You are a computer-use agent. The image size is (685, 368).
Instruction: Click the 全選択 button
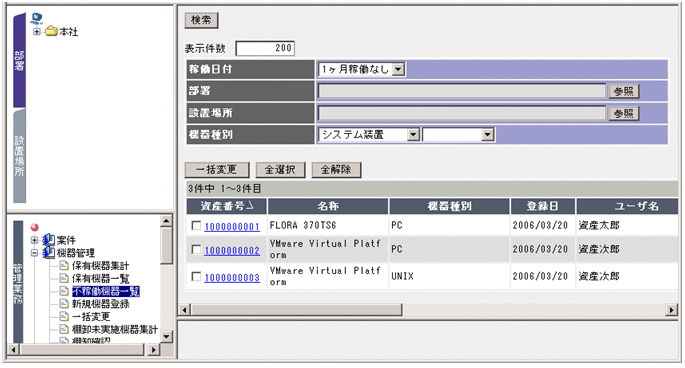(x=280, y=170)
